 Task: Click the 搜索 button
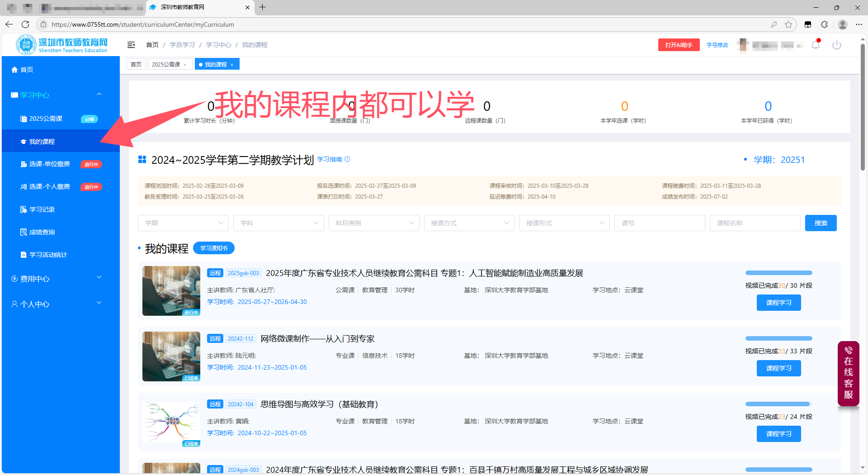click(821, 223)
